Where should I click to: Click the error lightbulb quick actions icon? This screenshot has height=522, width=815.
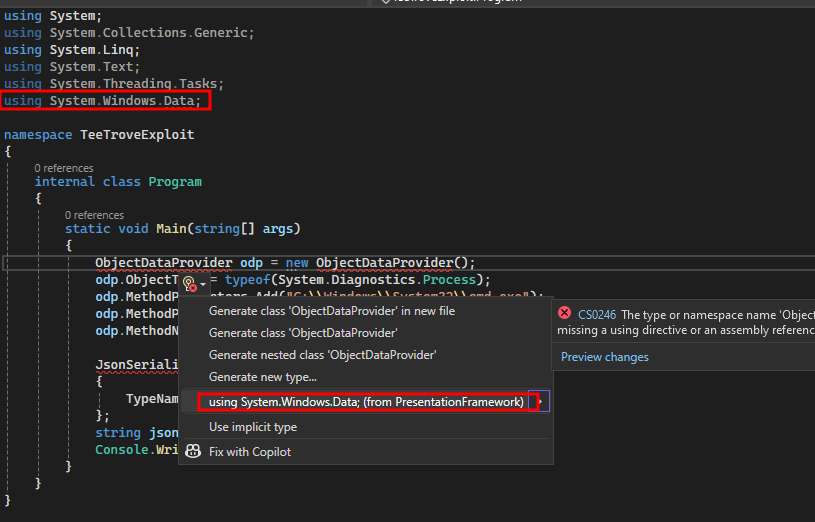tap(189, 285)
